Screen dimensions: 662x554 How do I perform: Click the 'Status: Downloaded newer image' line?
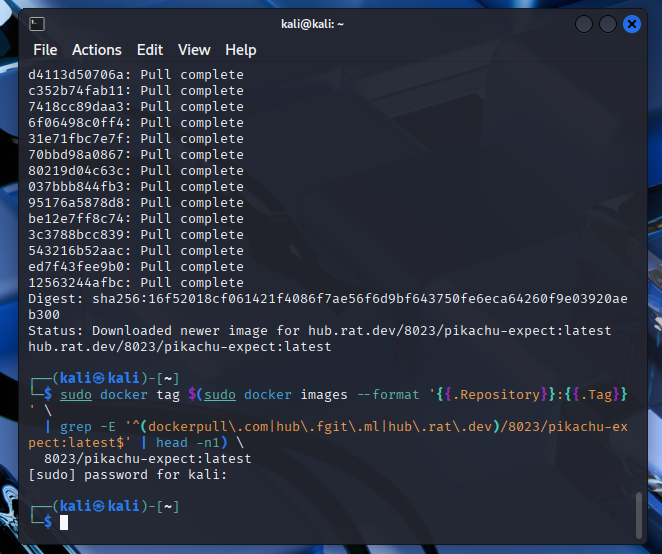tap(320, 330)
